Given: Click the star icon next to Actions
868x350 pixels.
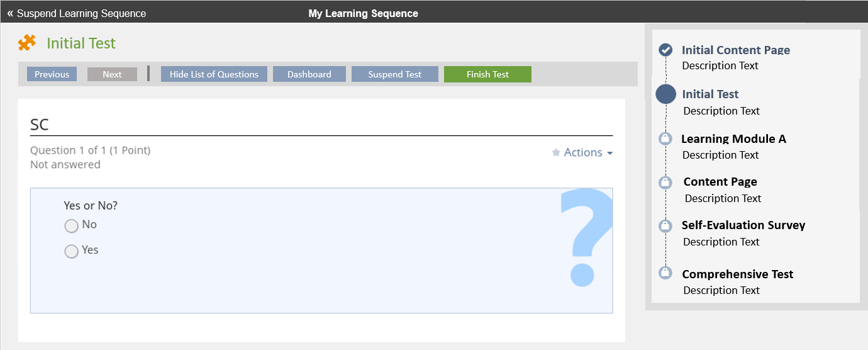Looking at the screenshot, I should point(556,152).
